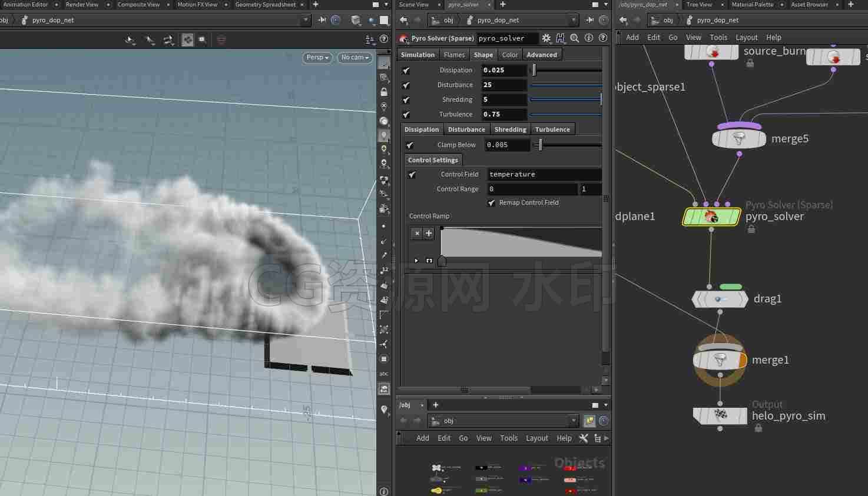This screenshot has height=496, width=868.
Task: Open the Advanced tab
Action: tap(542, 55)
